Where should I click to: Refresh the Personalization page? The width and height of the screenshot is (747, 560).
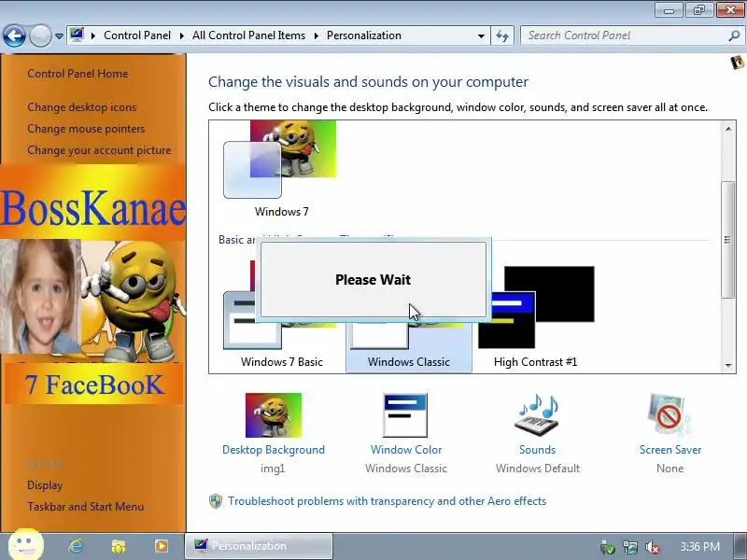(502, 35)
